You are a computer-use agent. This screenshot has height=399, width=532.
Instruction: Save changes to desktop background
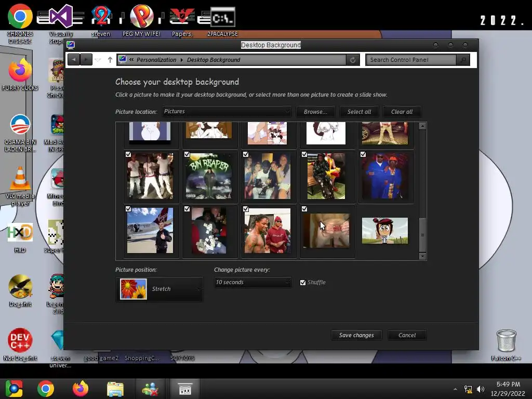click(356, 335)
